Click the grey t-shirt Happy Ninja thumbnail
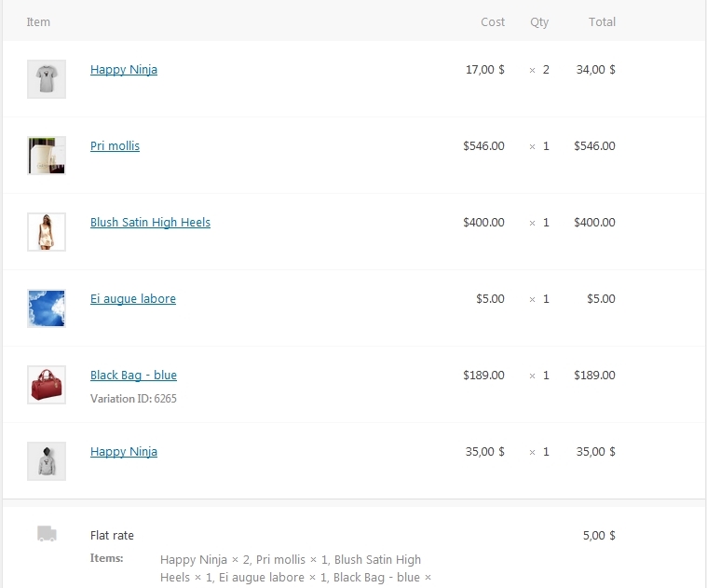The height and width of the screenshot is (588, 707). [47, 79]
